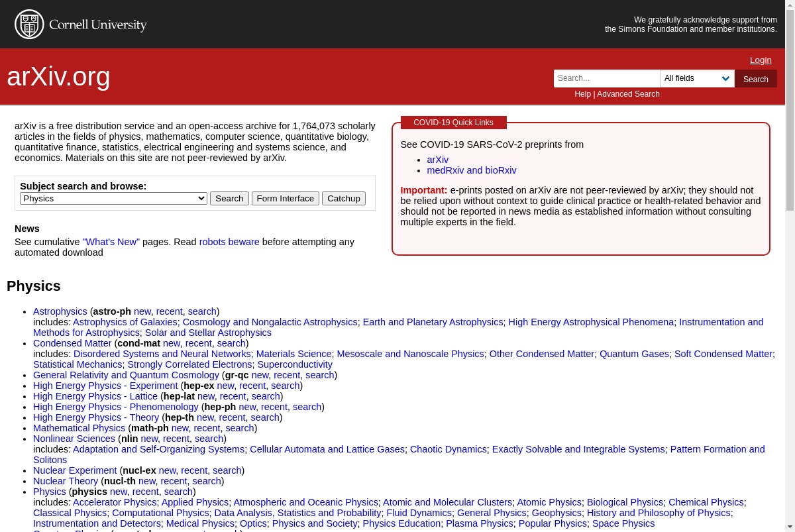
Task: Click the search text field in header
Action: pos(607,78)
